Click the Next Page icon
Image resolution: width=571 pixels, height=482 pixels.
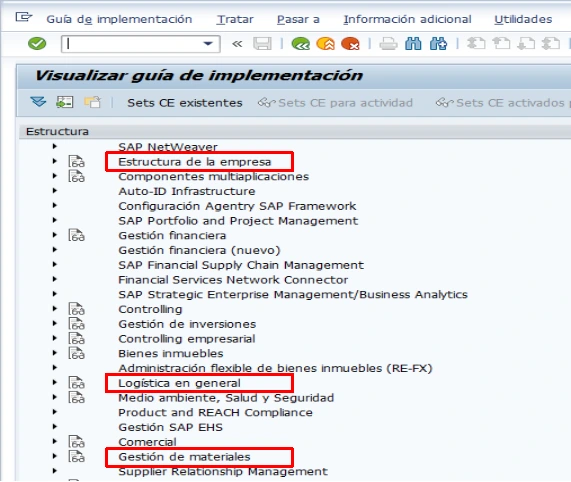click(526, 44)
